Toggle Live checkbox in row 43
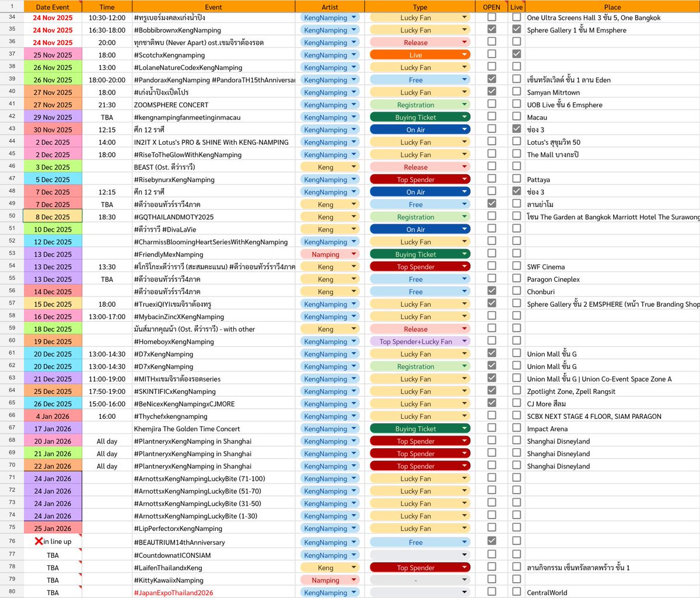Screen dimensions: 700x598 516,130
